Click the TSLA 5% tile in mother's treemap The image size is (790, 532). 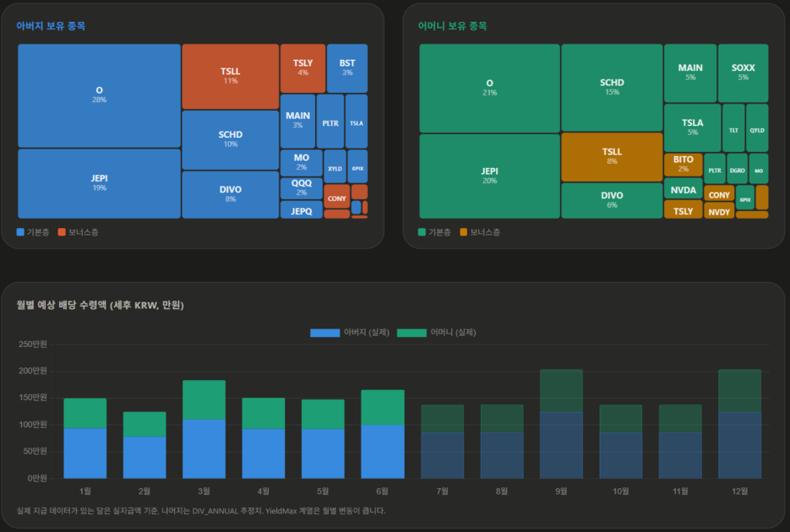coord(693,128)
